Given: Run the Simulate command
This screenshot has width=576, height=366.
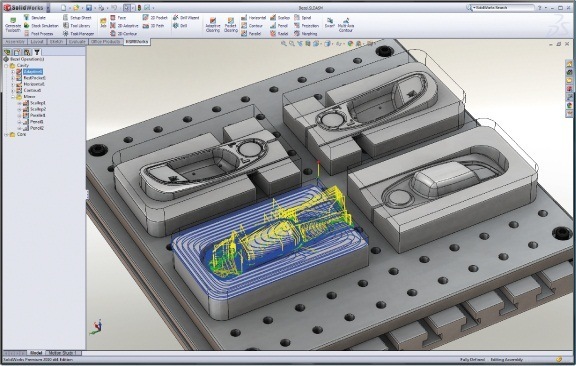Looking at the screenshot, I should [35, 17].
